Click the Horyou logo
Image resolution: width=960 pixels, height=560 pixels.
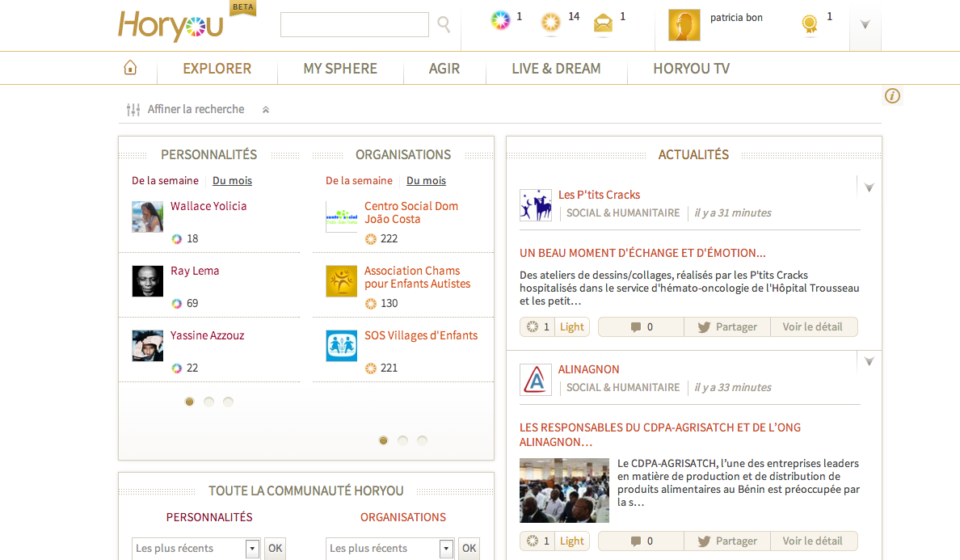(171, 27)
